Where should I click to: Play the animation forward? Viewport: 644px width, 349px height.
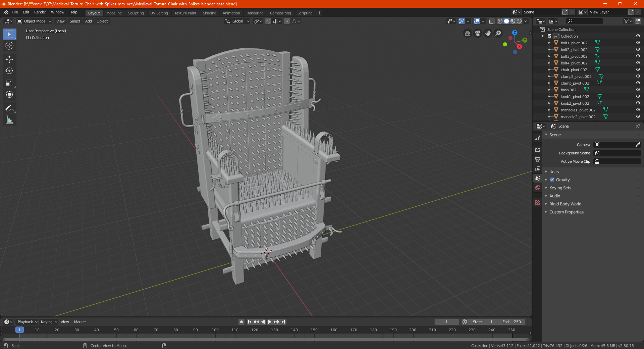pos(270,322)
